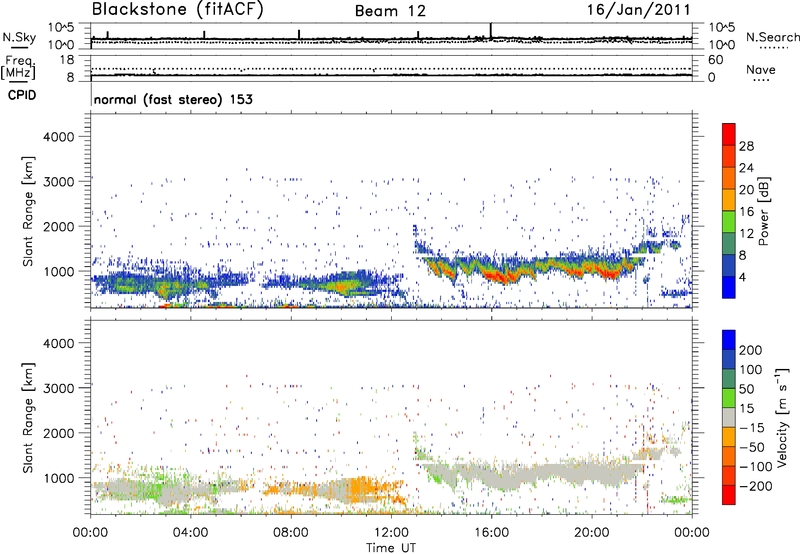Viewport: 800px width, 554px height.
Task: Click the 'N.Search' legend label
Action: pyautogui.click(x=773, y=37)
